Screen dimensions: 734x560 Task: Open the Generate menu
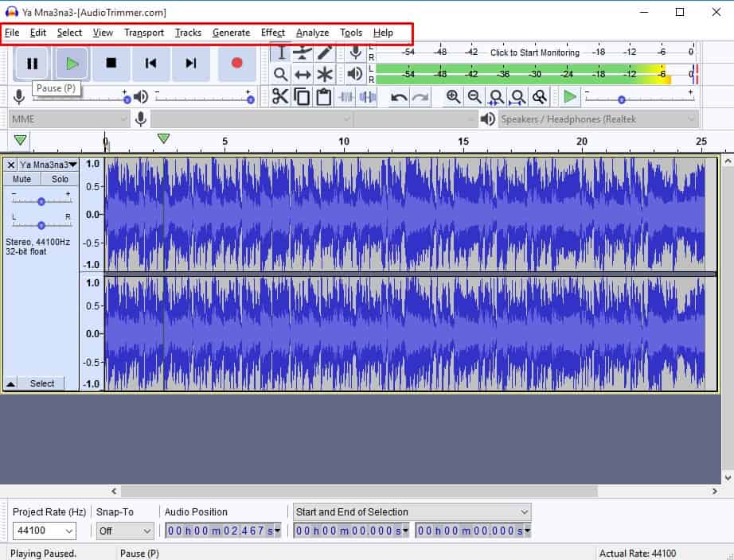[231, 33]
